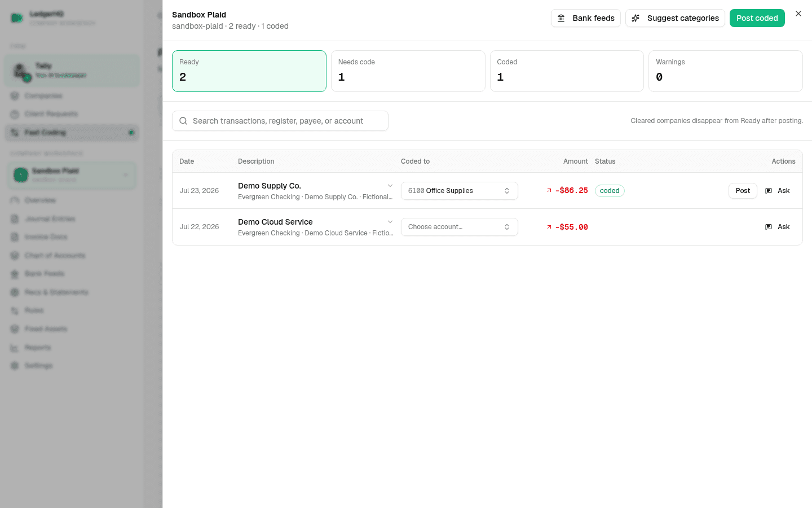Click the coded status badge

click(x=610, y=191)
